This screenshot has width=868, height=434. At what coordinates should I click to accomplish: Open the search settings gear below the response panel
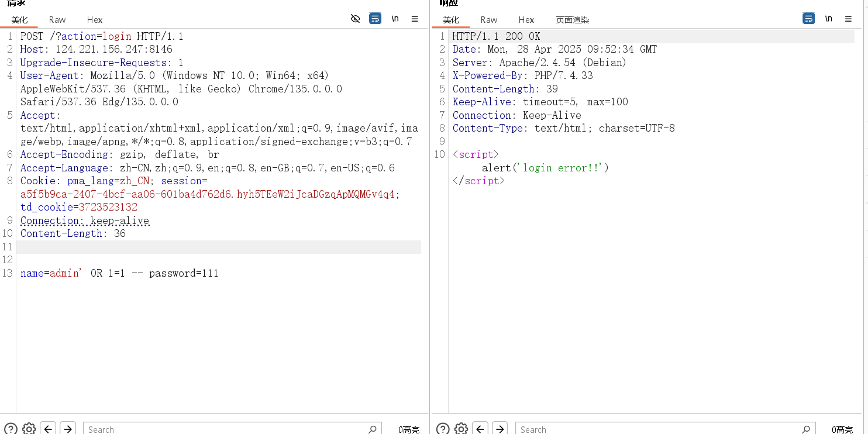pyautogui.click(x=461, y=428)
